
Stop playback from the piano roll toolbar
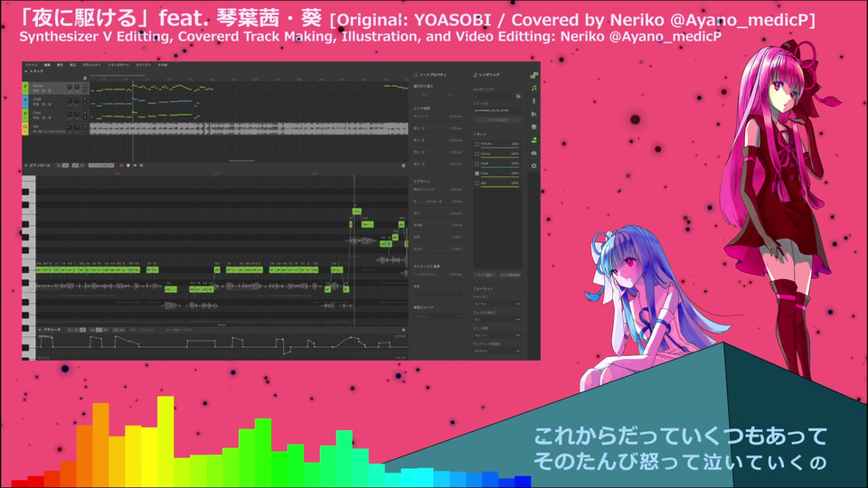pos(128,165)
